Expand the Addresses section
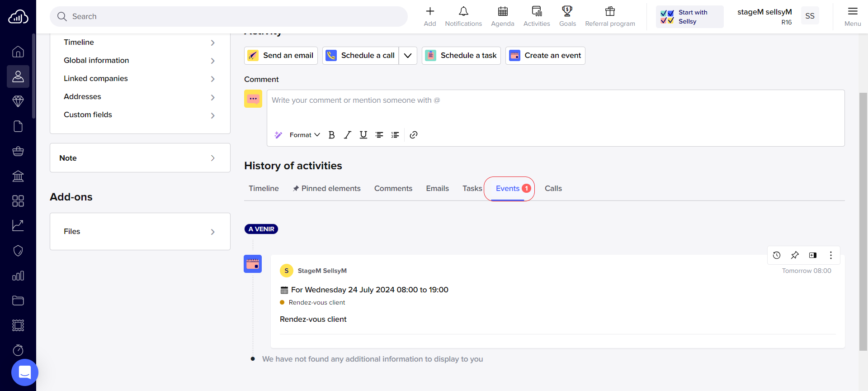 pos(140,96)
